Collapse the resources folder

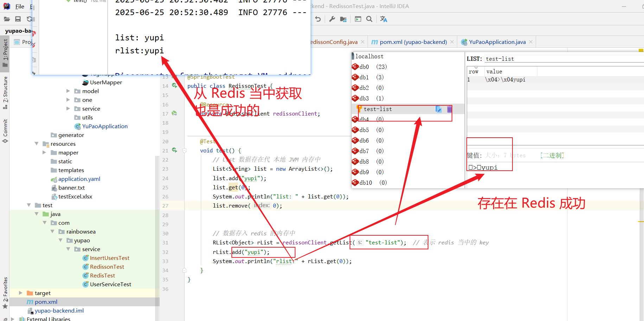tap(37, 144)
